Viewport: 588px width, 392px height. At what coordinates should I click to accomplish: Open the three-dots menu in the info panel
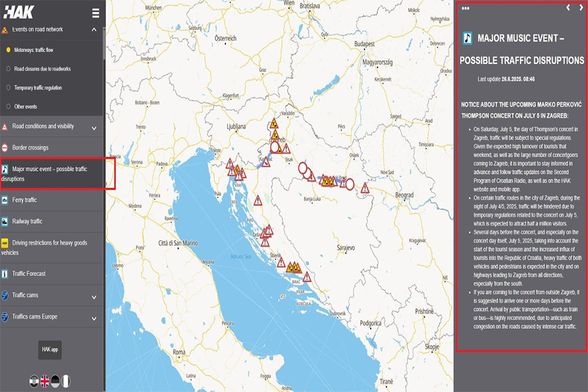tap(465, 8)
